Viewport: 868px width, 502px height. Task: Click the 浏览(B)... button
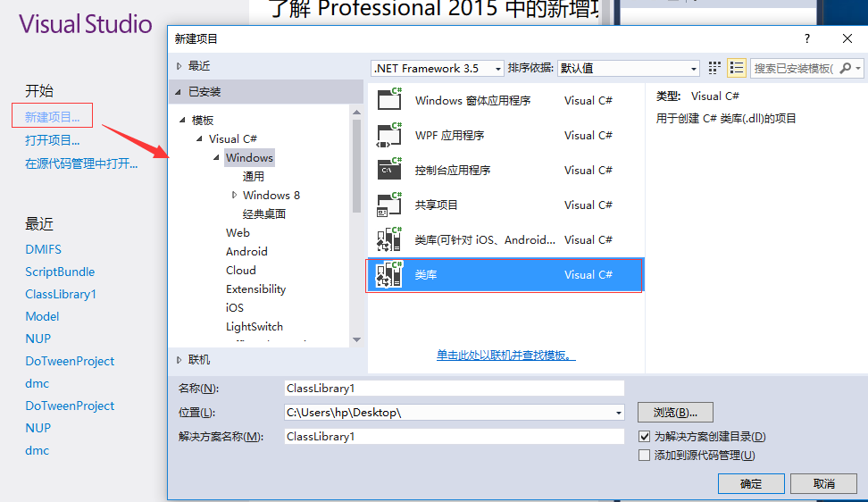coord(675,413)
